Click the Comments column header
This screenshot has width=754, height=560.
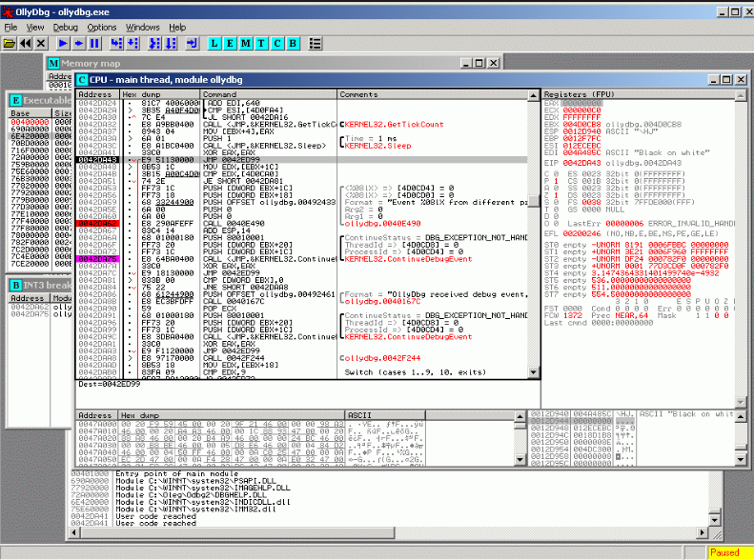click(x=432, y=94)
